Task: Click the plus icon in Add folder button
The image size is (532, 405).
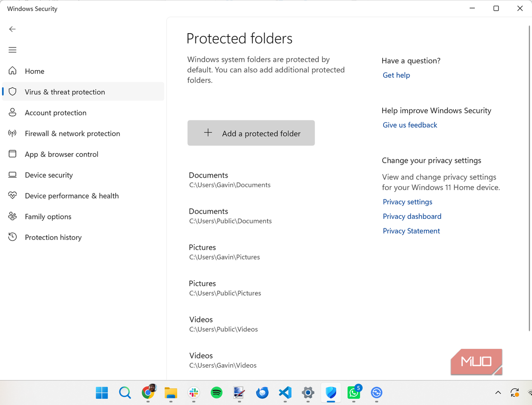Action: click(x=208, y=132)
